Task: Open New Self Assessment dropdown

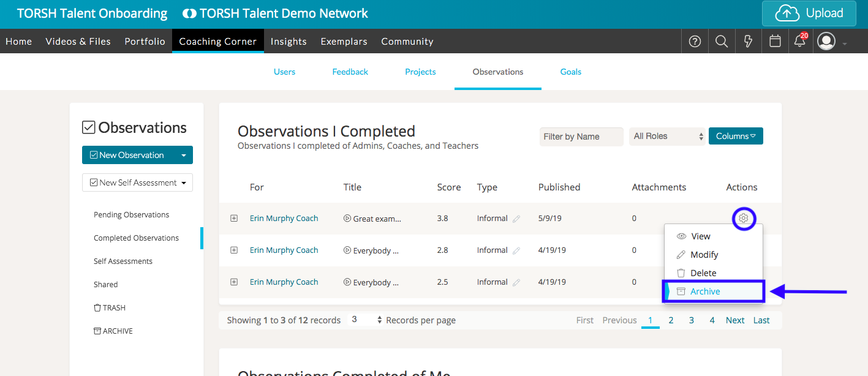Action: (x=137, y=182)
